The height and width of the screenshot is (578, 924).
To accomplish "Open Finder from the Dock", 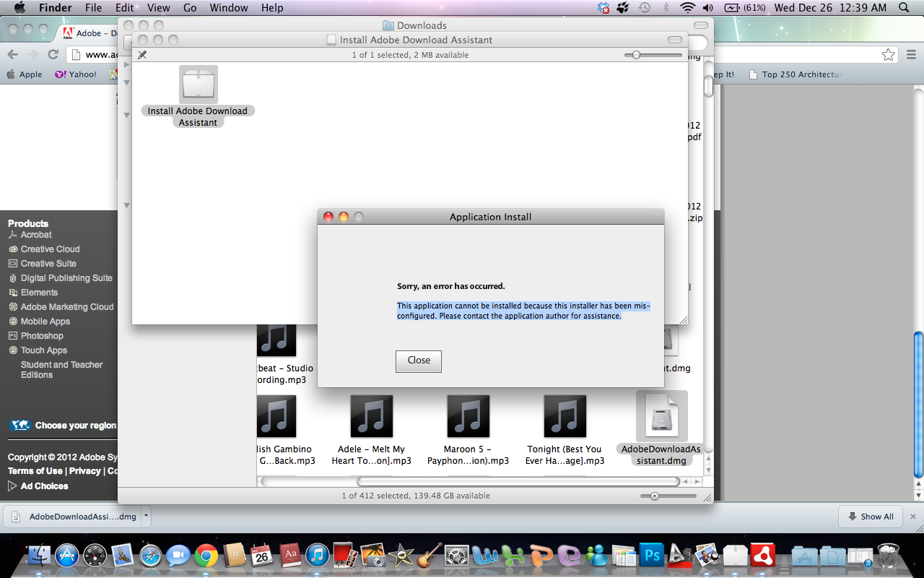I will pyautogui.click(x=40, y=555).
